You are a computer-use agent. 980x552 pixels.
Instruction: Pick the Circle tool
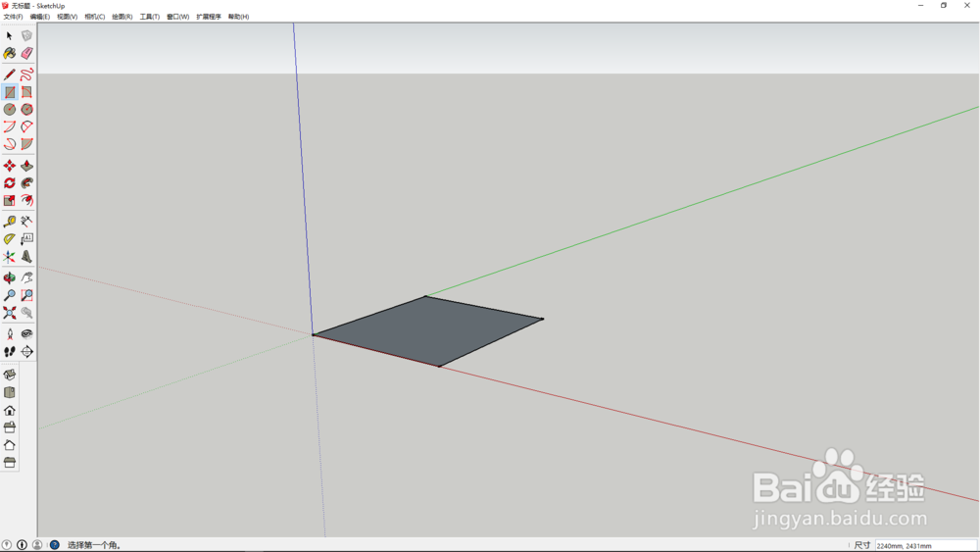10,110
